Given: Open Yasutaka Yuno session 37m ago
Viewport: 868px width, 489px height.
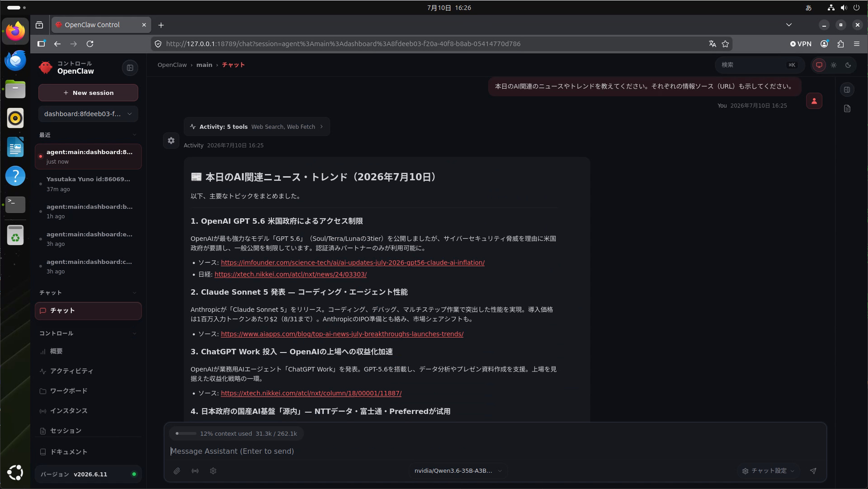Looking at the screenshot, I should click(x=88, y=184).
